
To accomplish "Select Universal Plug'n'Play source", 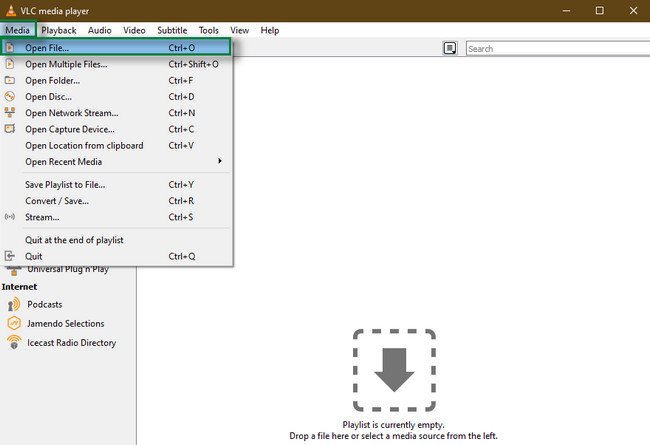I will click(68, 270).
